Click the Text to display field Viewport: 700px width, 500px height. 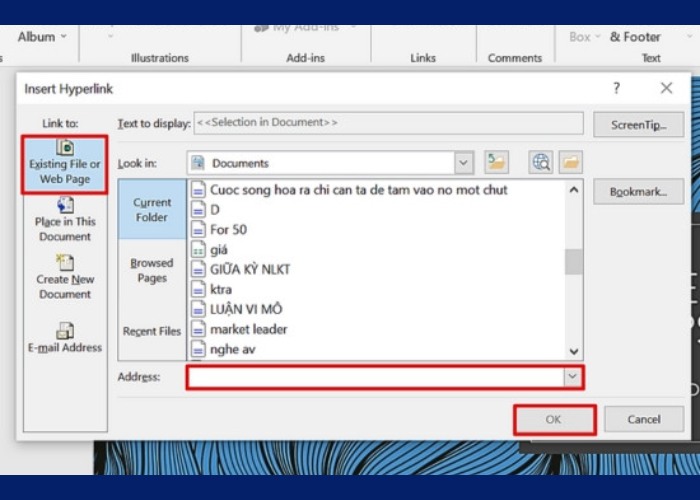click(x=388, y=123)
